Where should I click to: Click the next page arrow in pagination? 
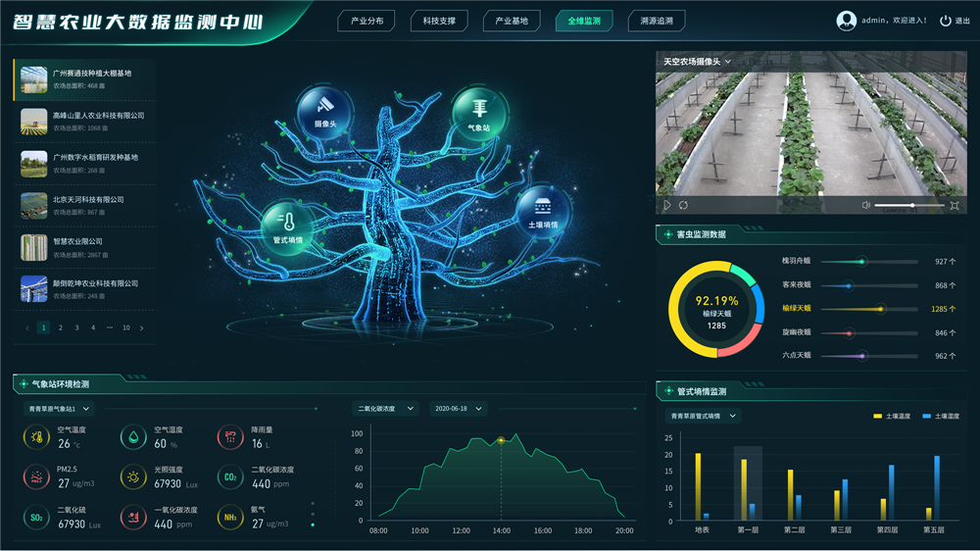coord(142,327)
